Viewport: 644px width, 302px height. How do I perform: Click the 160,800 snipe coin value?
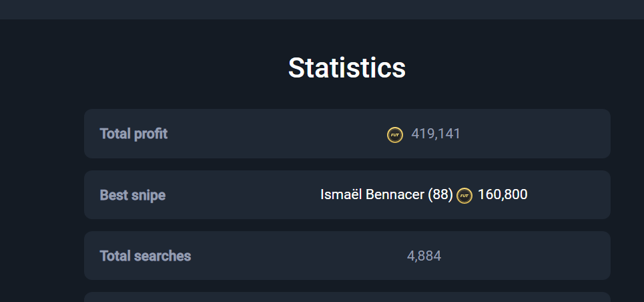coord(503,195)
